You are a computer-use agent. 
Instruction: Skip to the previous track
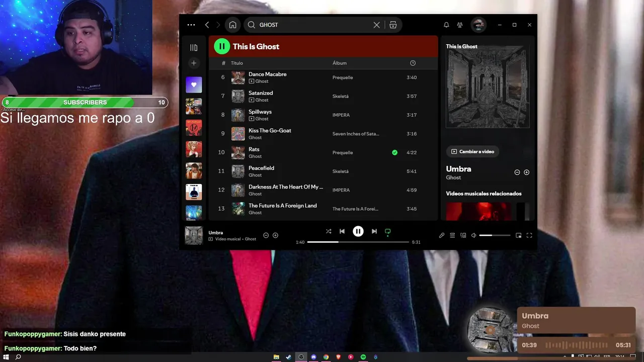coord(342,231)
